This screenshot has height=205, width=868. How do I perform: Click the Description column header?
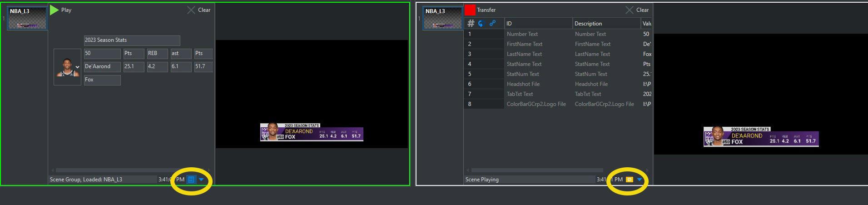click(x=606, y=23)
